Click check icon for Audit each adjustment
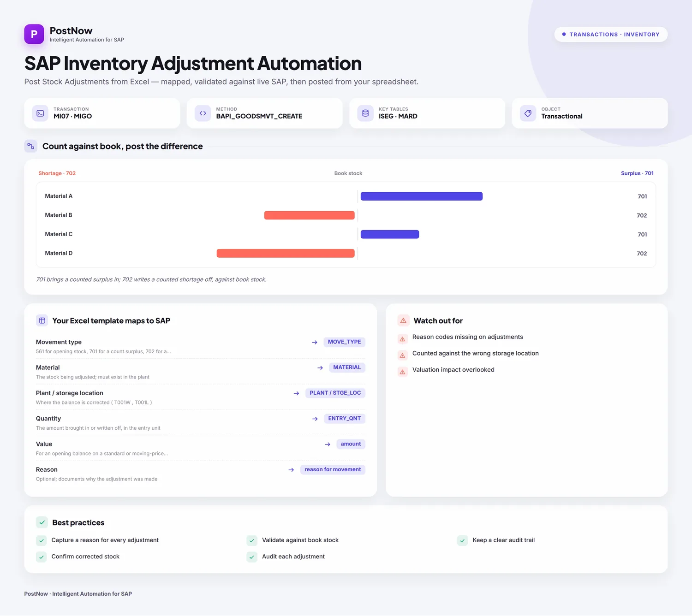This screenshot has width=692, height=616. pyautogui.click(x=252, y=557)
